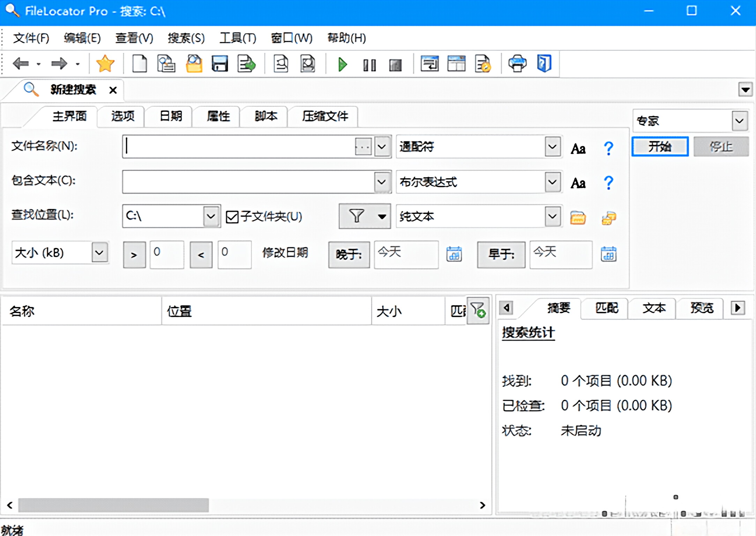
Task: Switch to 日期 tab
Action: [171, 116]
